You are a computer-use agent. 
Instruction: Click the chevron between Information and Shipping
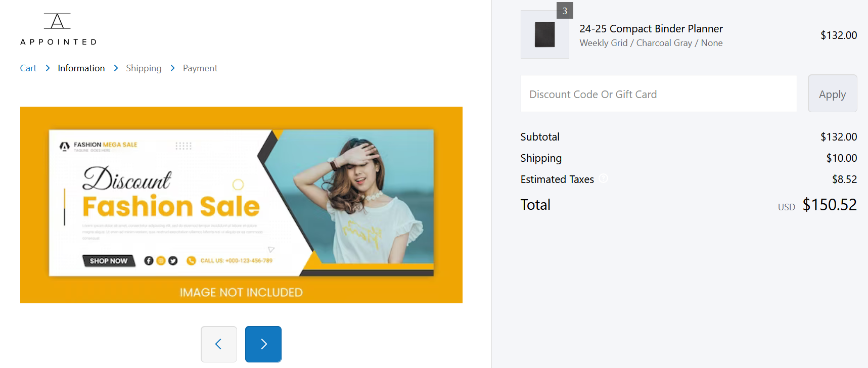click(x=116, y=68)
